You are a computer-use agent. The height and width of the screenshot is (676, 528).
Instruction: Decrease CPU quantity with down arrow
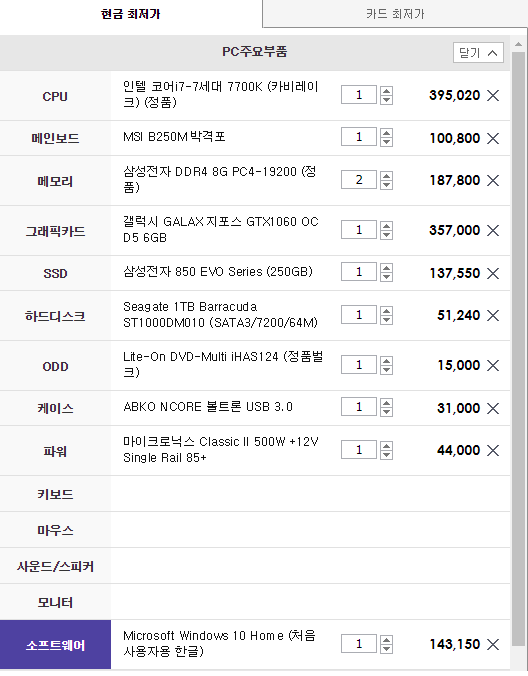[387, 100]
